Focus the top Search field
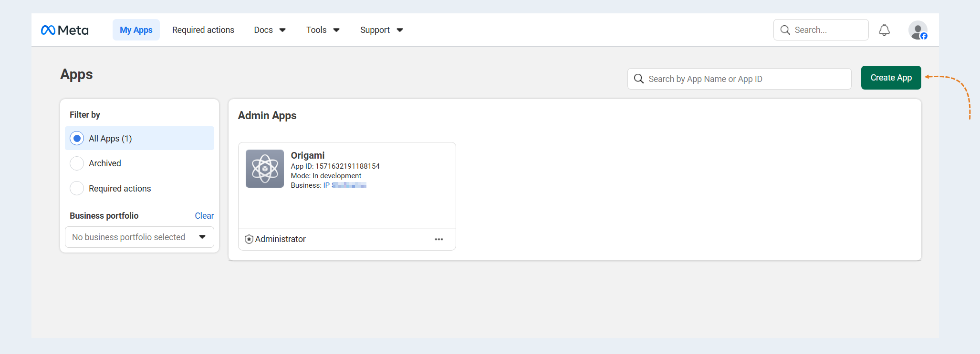Image resolution: width=980 pixels, height=354 pixels. tap(821, 30)
